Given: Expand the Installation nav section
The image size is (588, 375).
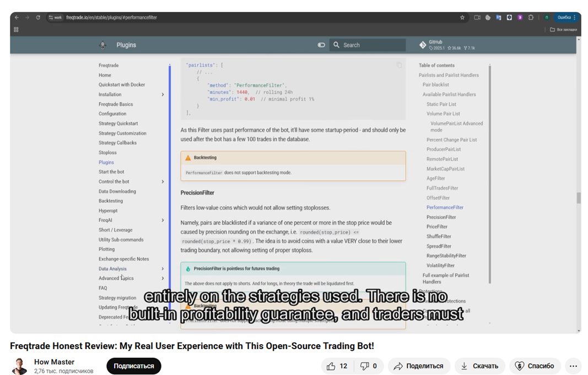Looking at the screenshot, I should [163, 95].
